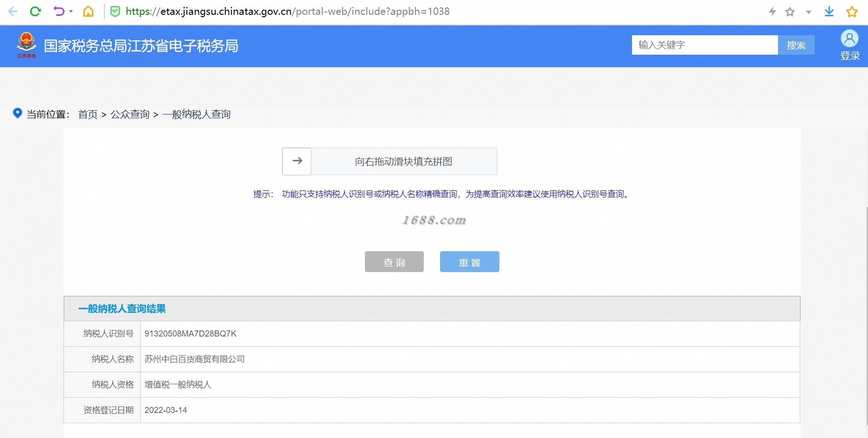Image resolution: width=868 pixels, height=438 pixels.
Task: Click the blue location pin icon
Action: point(17,113)
